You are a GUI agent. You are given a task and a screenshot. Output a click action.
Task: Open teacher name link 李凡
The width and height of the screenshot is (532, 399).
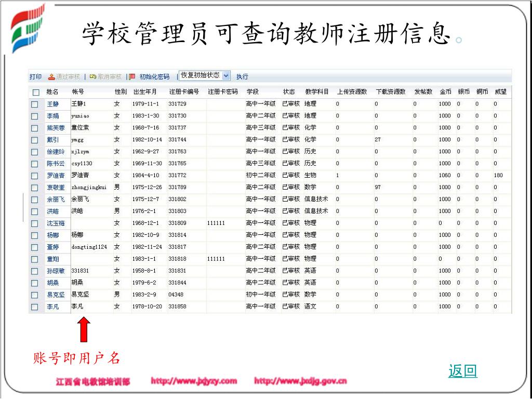pos(53,307)
